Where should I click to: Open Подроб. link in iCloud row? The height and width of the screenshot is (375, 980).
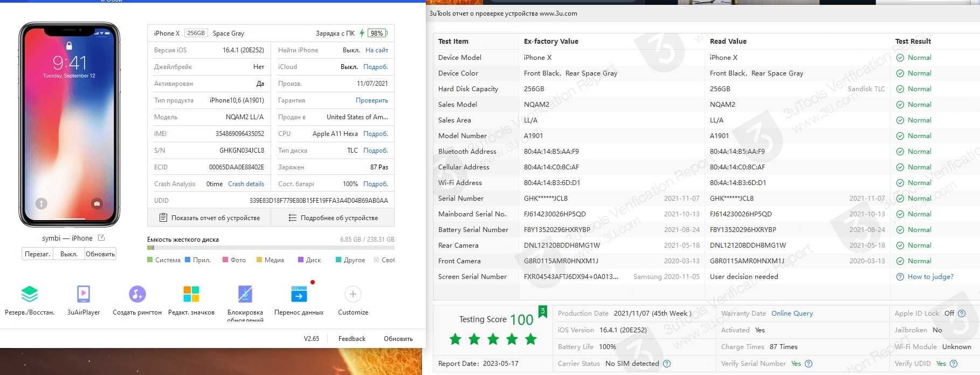[376, 67]
